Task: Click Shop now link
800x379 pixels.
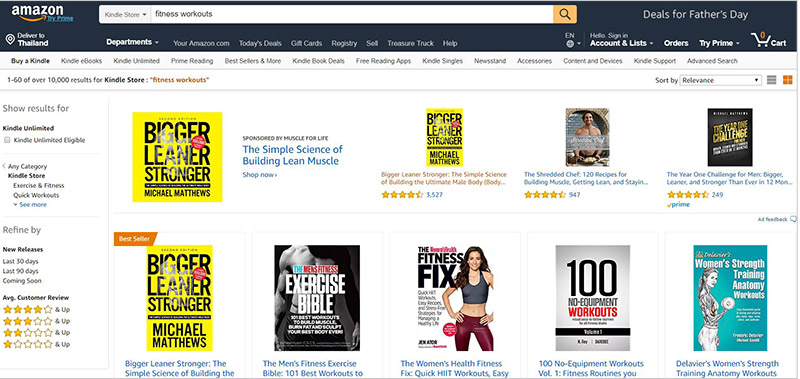Action: 260,174
